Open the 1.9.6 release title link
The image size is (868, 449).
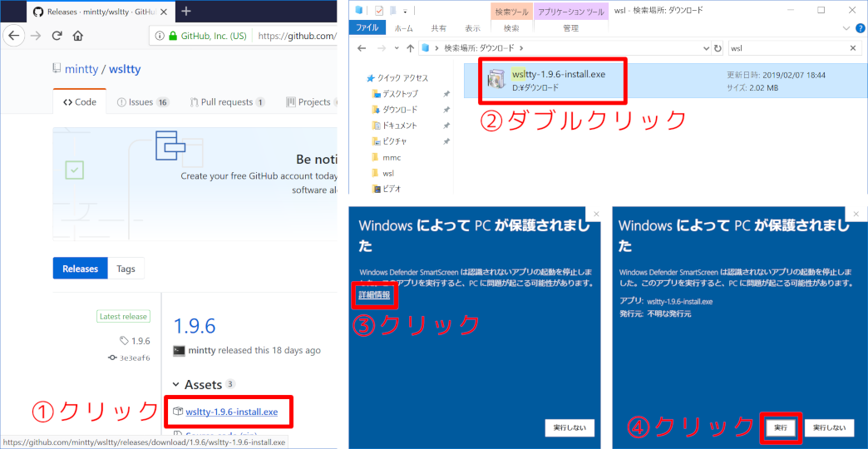(x=195, y=326)
